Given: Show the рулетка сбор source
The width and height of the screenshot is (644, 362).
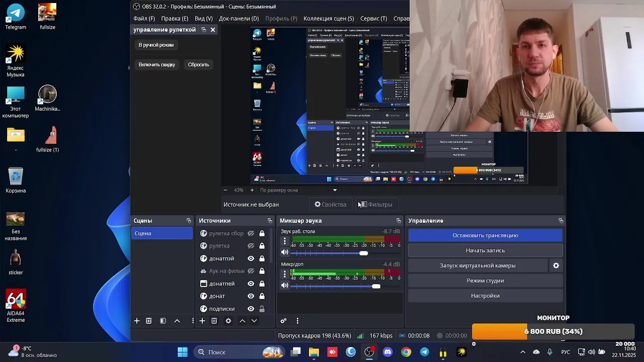Looking at the screenshot, I should (251, 233).
